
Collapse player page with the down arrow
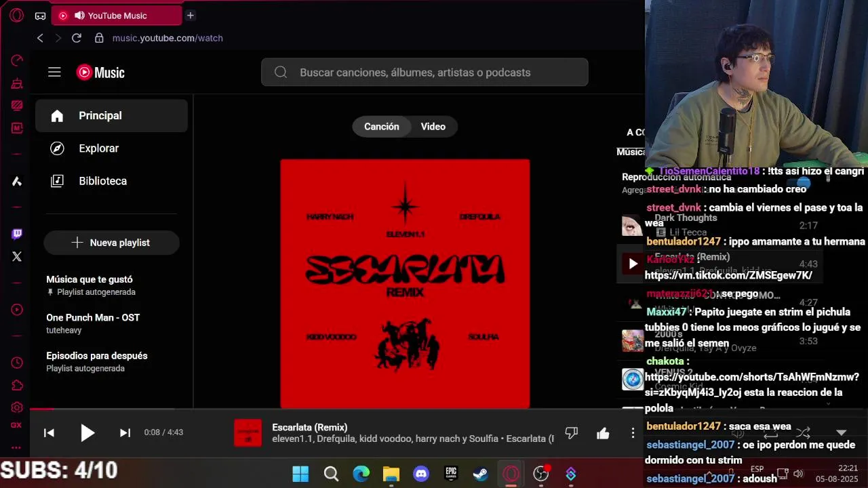tap(841, 432)
